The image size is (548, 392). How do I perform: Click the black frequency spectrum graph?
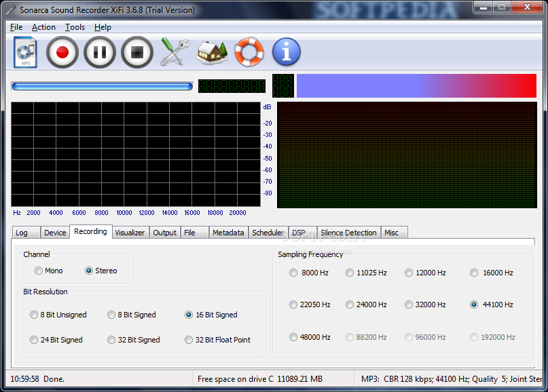[136, 154]
